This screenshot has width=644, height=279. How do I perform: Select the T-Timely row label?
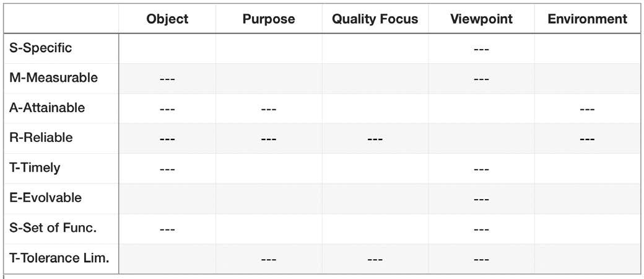(35, 168)
